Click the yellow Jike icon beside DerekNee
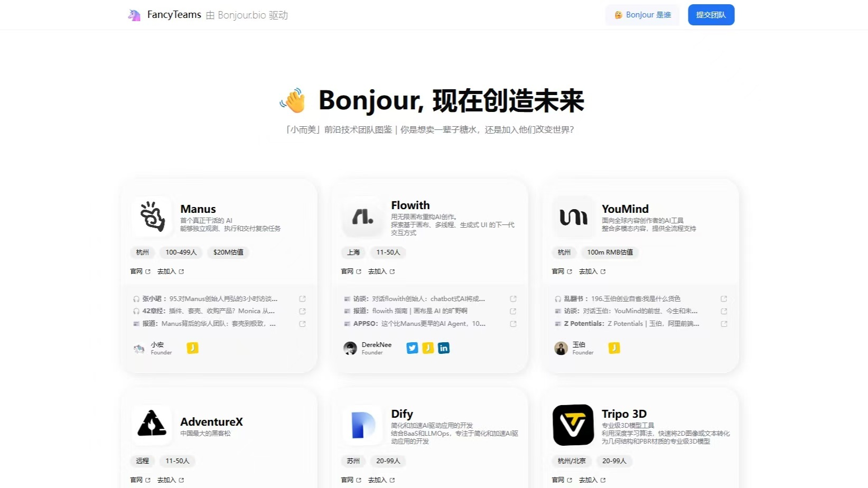 [x=428, y=348]
